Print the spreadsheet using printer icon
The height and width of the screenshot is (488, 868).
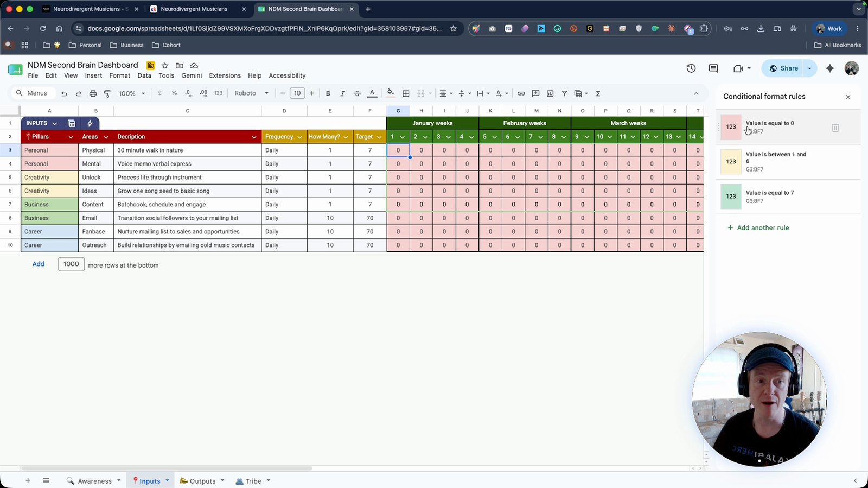pyautogui.click(x=93, y=93)
